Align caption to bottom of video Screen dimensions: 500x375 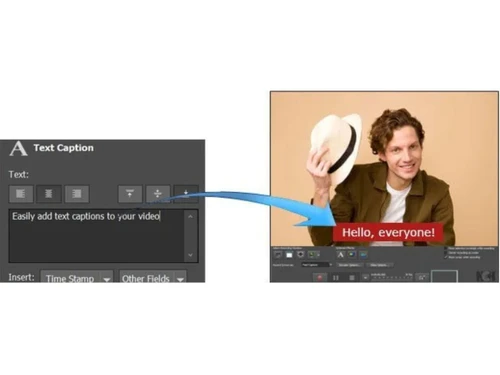[x=186, y=194]
